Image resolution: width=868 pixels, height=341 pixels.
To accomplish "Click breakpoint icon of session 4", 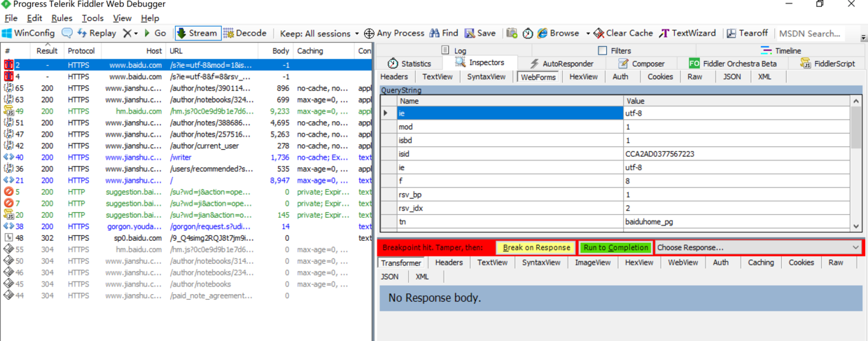I will (x=8, y=76).
